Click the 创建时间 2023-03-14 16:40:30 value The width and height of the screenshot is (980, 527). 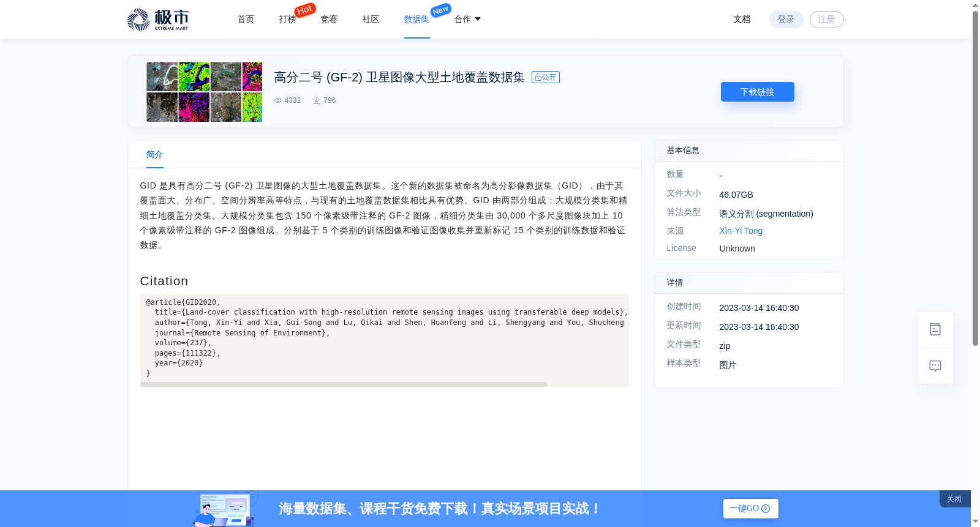pyautogui.click(x=759, y=308)
